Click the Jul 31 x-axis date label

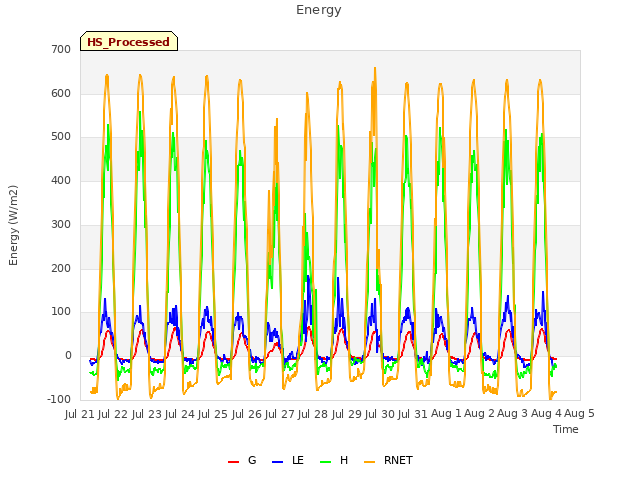(x=412, y=414)
